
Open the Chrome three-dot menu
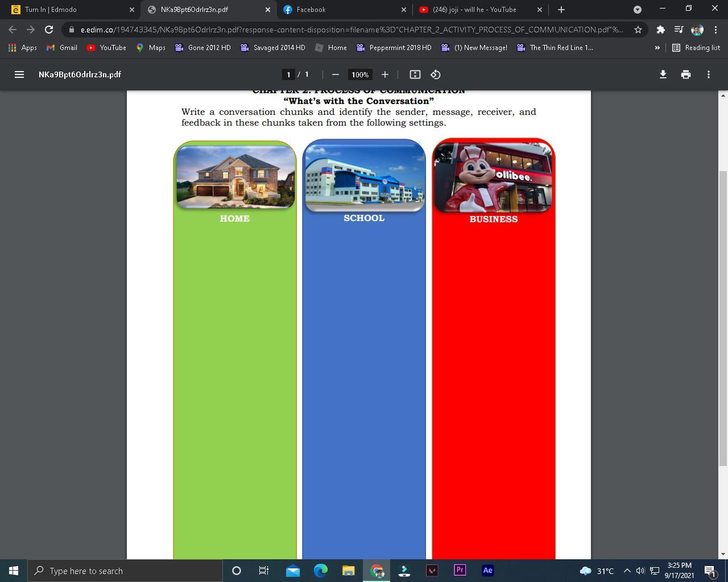715,30
